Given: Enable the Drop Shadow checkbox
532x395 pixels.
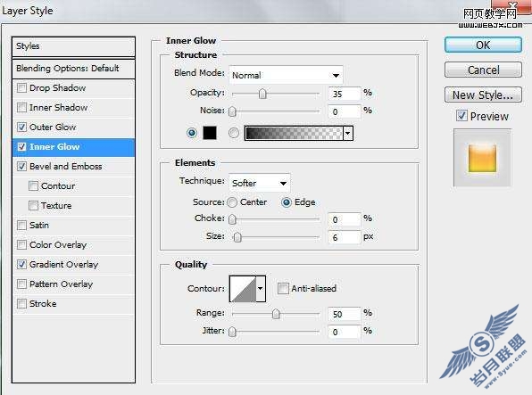Looking at the screenshot, I should coord(21,88).
